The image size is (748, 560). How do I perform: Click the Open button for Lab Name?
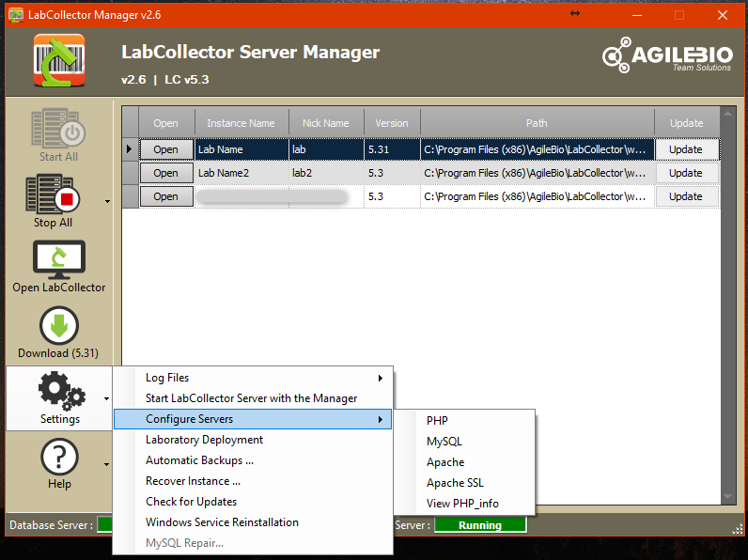pos(166,149)
